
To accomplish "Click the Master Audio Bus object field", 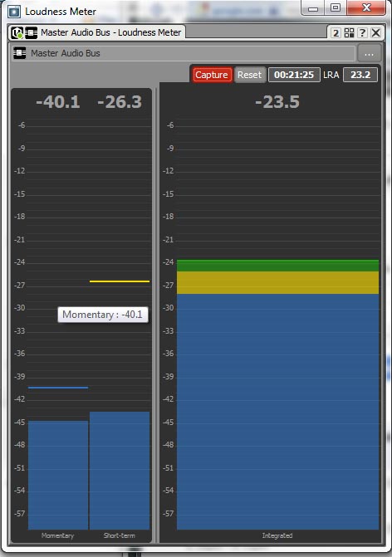I will pyautogui.click(x=183, y=53).
